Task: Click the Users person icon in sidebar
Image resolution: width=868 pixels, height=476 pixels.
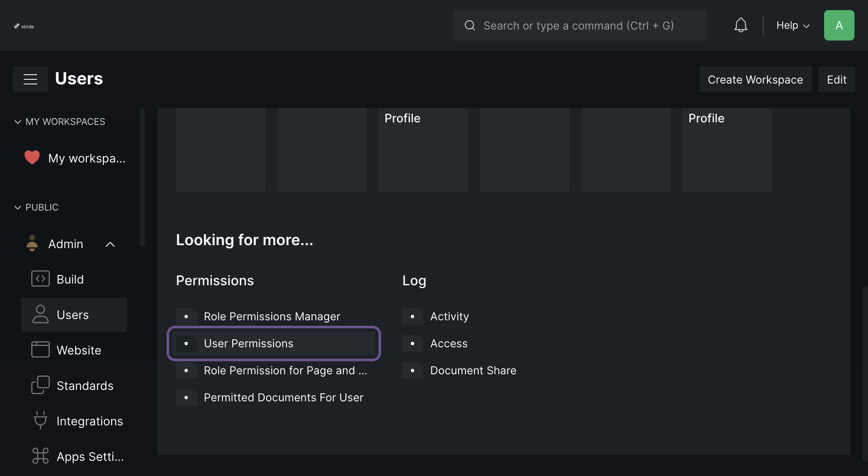Action: tap(41, 314)
